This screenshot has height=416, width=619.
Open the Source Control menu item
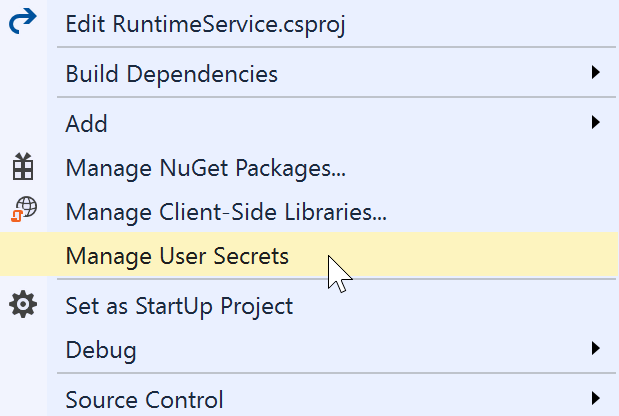[x=310, y=399]
